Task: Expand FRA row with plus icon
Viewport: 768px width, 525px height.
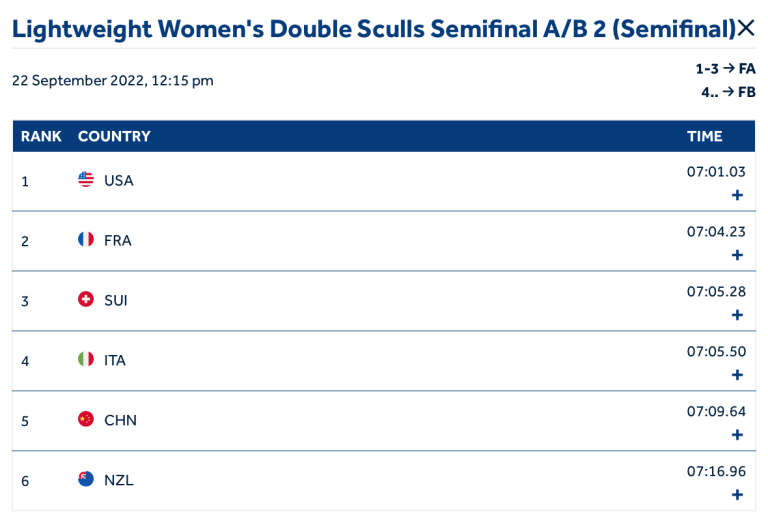Action: pyautogui.click(x=737, y=255)
